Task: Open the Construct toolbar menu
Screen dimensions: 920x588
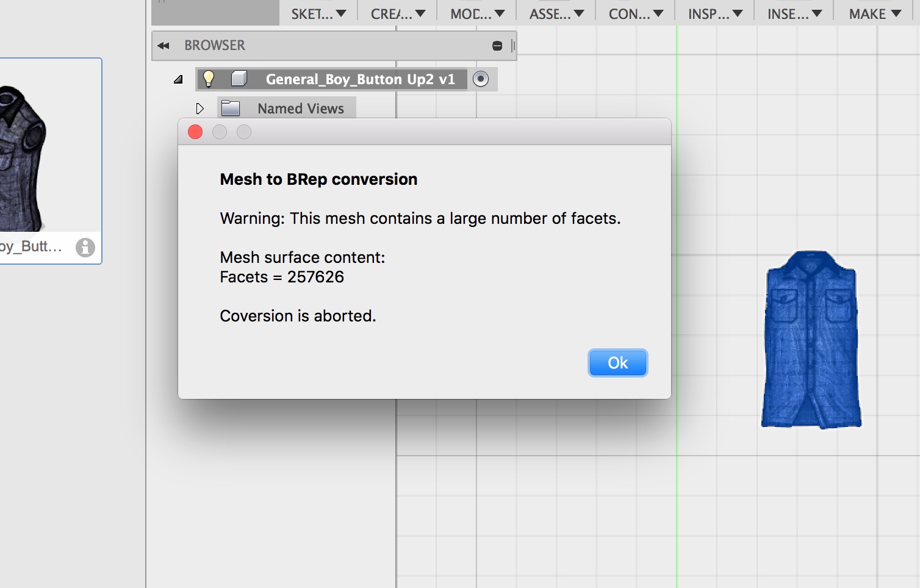Action: tap(636, 14)
